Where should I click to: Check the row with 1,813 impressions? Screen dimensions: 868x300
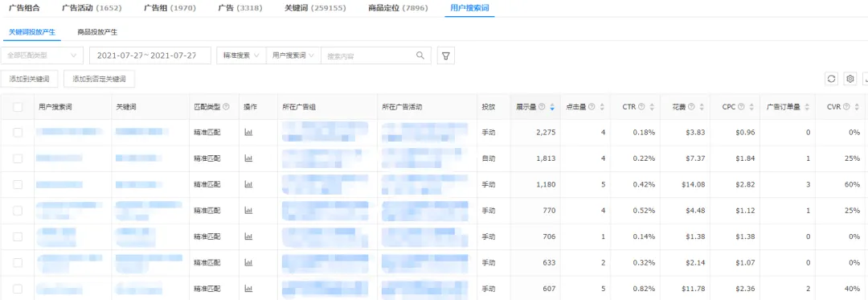pos(18,159)
